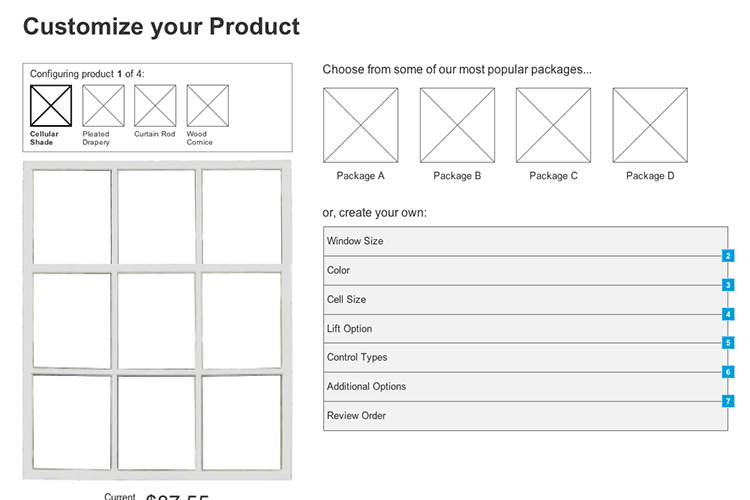The image size is (750, 500).
Task: Click the blue annotation marker 7
Action: pos(728,401)
